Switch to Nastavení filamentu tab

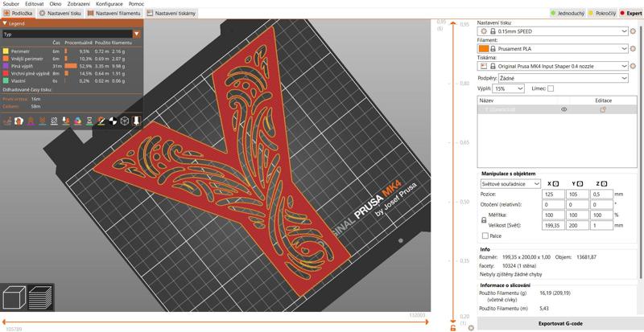click(114, 14)
